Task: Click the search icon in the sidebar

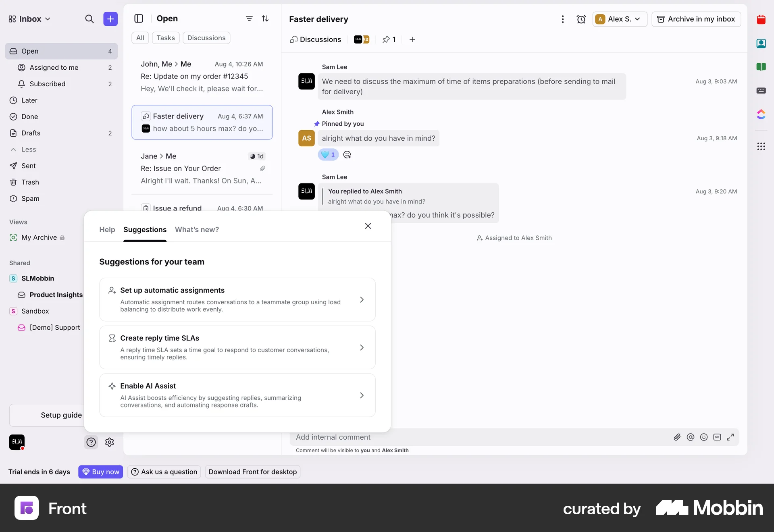Action: 90,19
